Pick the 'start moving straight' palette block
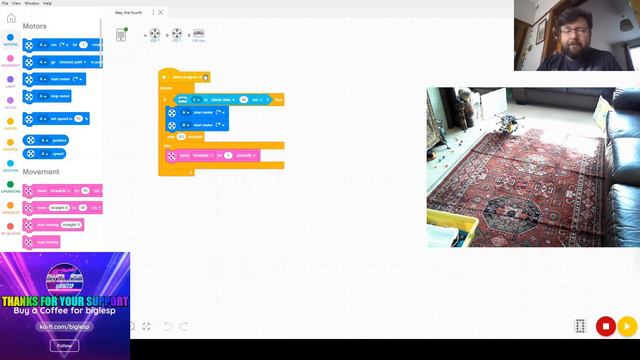This screenshot has width=640, height=360. tap(53, 225)
